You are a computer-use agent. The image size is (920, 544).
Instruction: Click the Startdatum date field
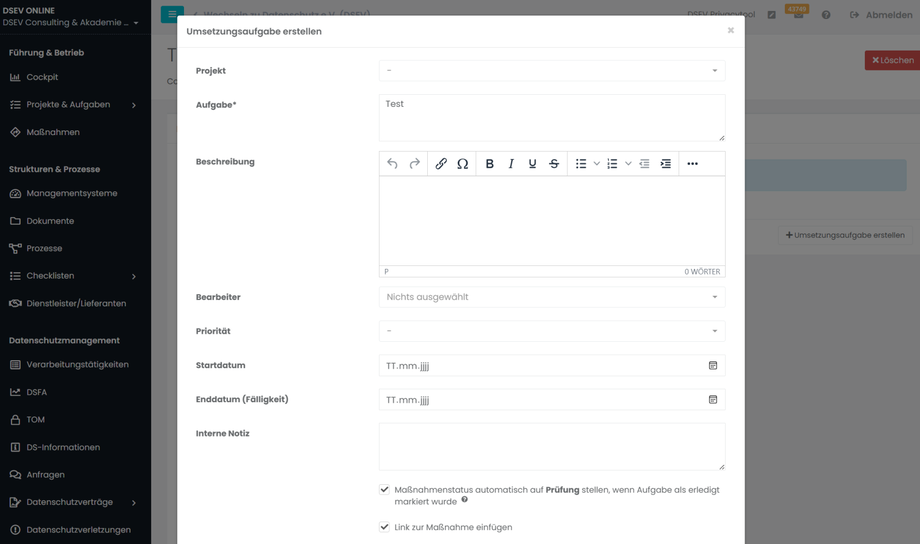(540, 366)
